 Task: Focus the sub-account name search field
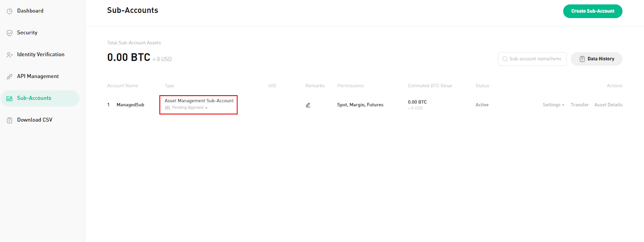(532, 59)
